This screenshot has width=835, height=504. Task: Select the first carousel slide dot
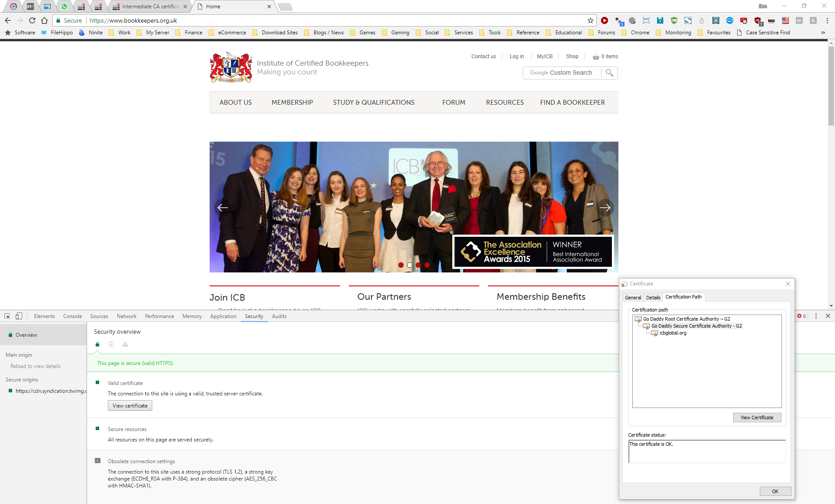(x=401, y=265)
